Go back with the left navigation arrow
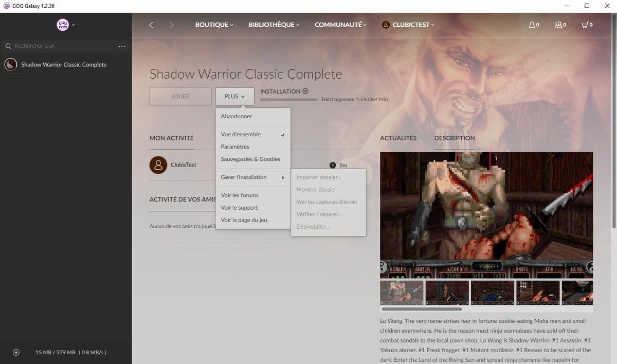Screen dimensions: 617x364 tap(151, 25)
